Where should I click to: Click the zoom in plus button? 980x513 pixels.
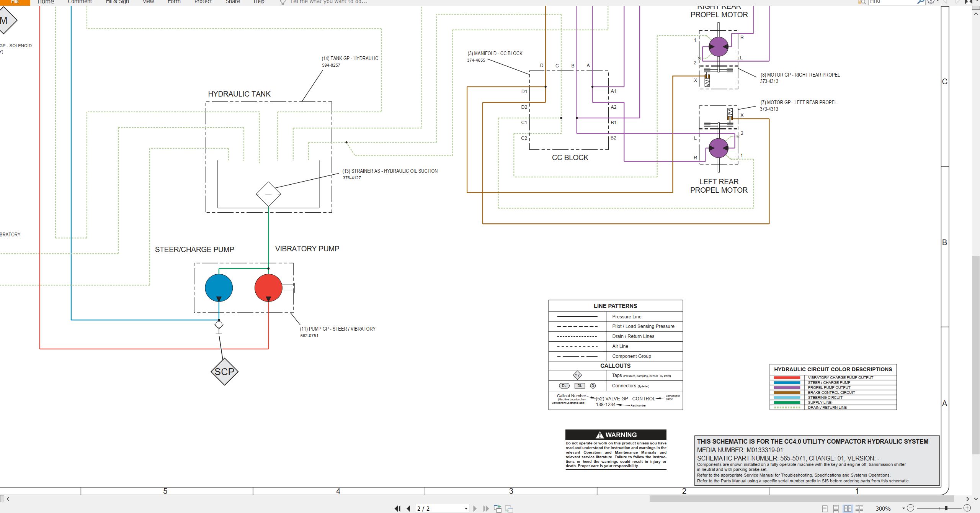[967, 508]
